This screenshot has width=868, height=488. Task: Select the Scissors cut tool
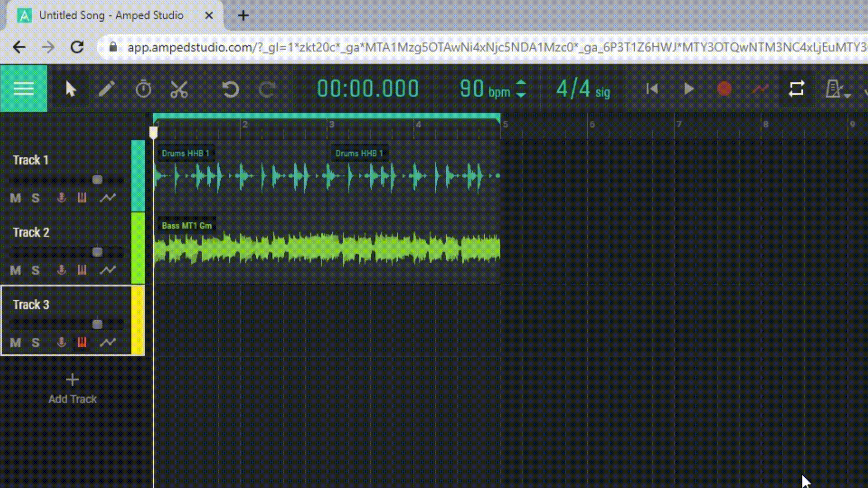179,89
